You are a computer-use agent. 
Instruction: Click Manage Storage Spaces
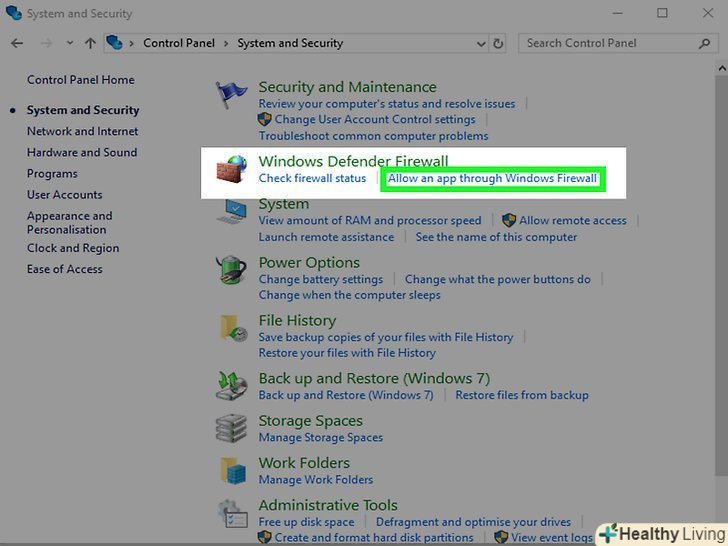click(321, 437)
